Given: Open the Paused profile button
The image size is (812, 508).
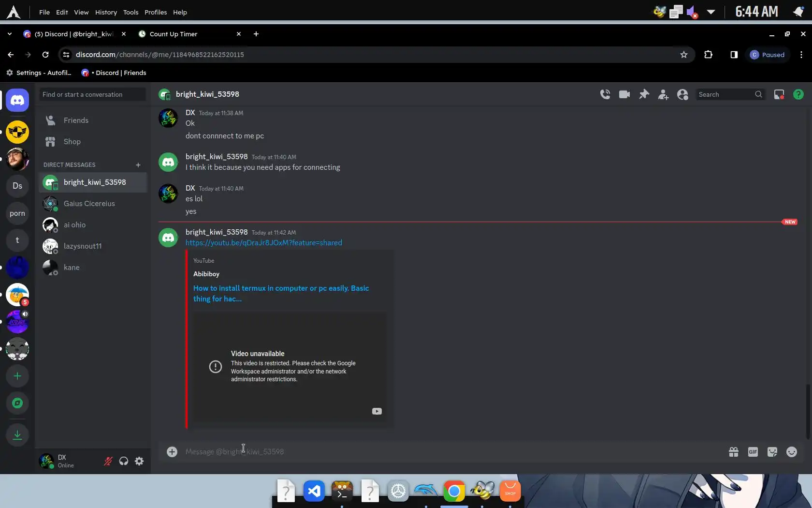Looking at the screenshot, I should click(x=768, y=55).
